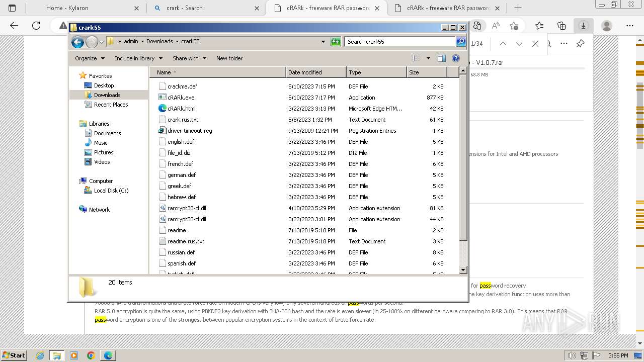The height and width of the screenshot is (362, 644).
Task: Open Explorer help question mark icon
Action: [x=456, y=58]
